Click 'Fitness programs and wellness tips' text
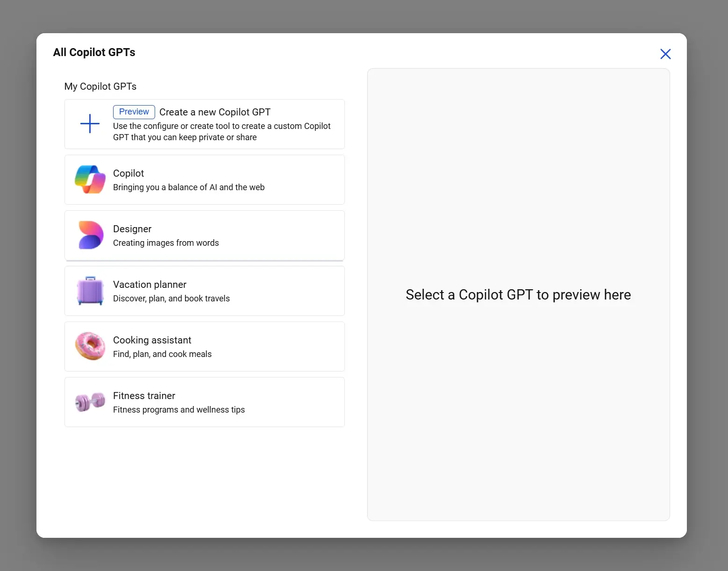Screen dimensions: 728x571 click(179, 410)
